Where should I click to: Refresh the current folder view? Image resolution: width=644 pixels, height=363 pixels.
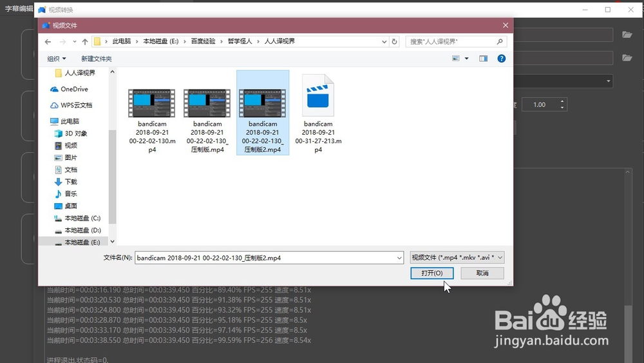(394, 41)
